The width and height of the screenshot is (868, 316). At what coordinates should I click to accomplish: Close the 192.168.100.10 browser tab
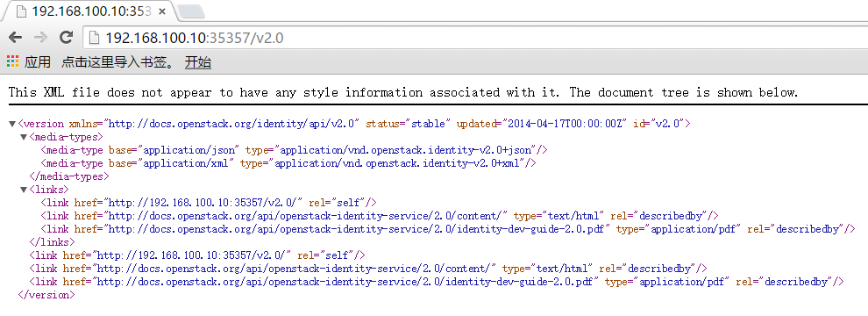[x=161, y=11]
